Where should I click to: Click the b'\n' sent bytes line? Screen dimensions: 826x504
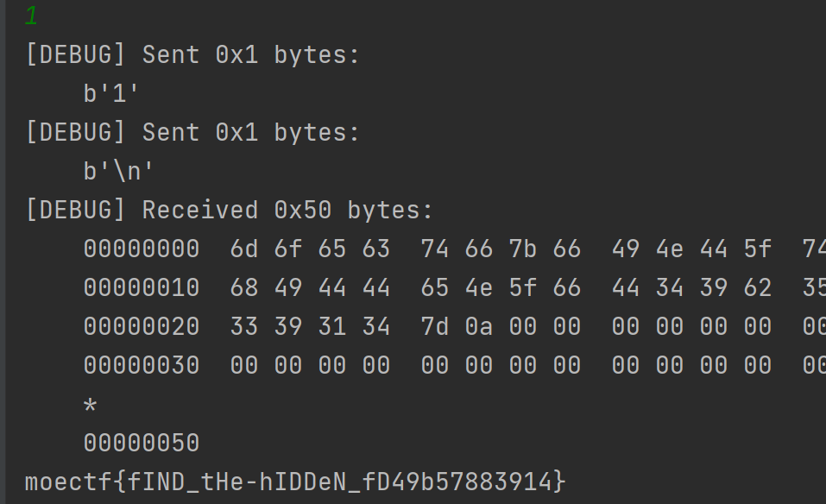[119, 171]
